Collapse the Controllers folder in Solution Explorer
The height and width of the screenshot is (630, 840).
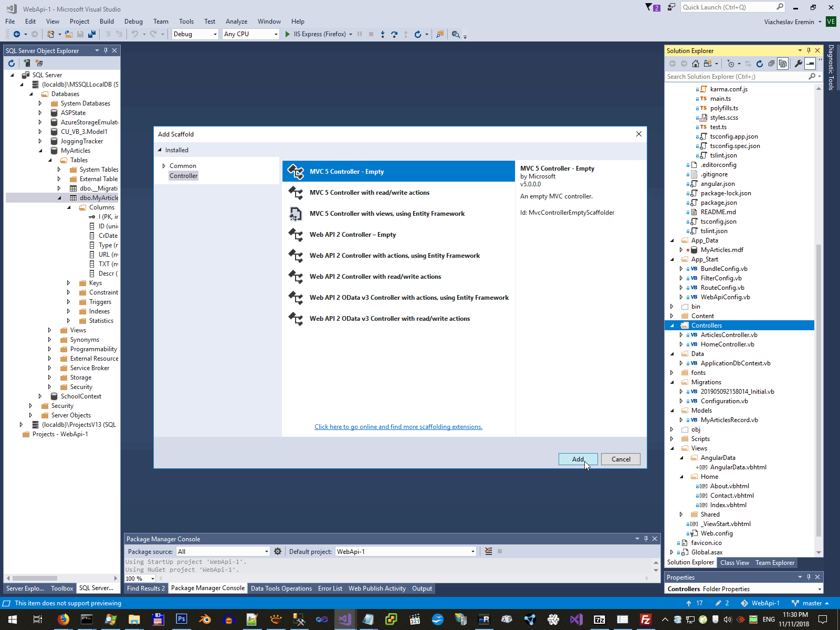(672, 325)
